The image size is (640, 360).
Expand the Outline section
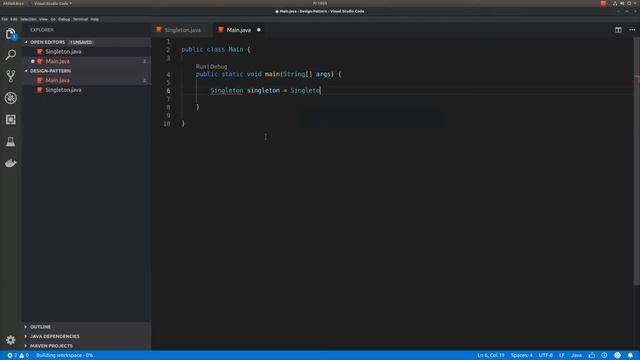coord(26,327)
